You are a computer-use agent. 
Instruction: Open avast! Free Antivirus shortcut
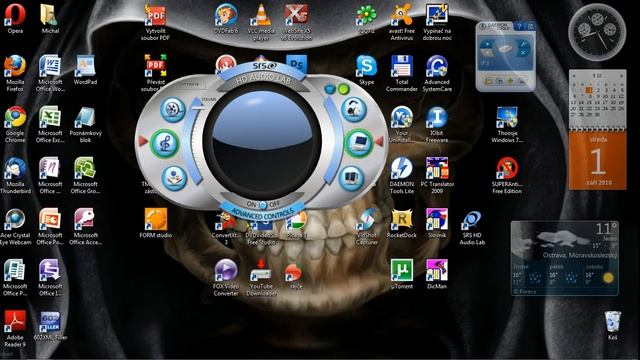(x=402, y=22)
